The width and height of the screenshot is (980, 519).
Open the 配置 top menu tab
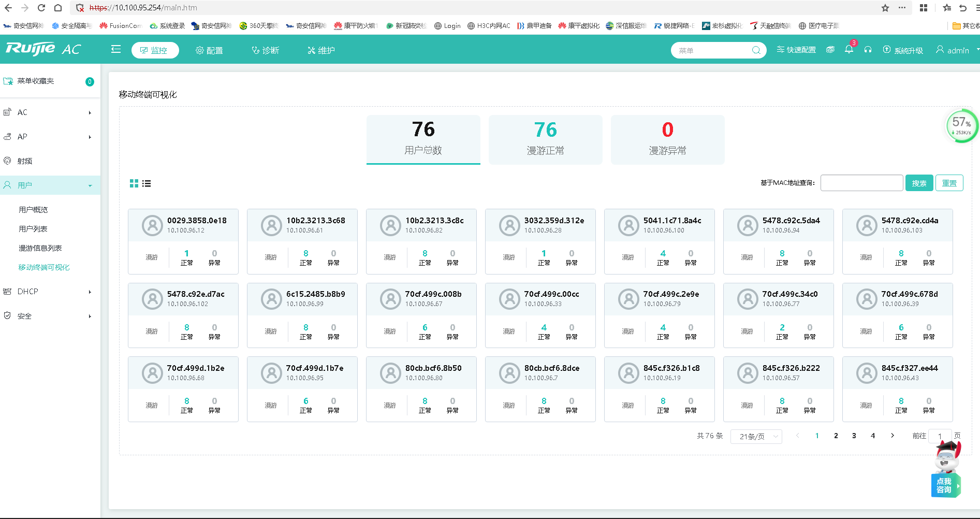pyautogui.click(x=209, y=50)
